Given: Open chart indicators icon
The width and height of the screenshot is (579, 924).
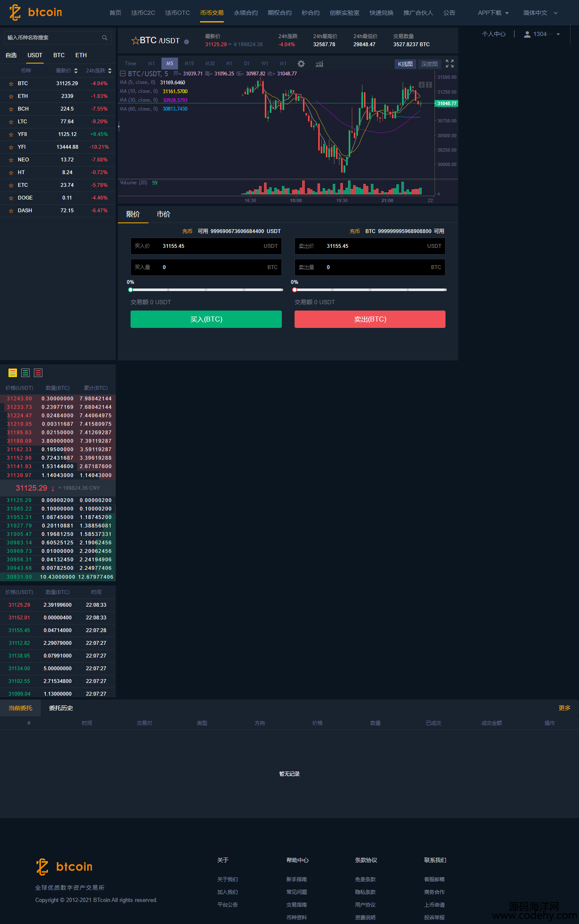Looking at the screenshot, I should (x=319, y=64).
